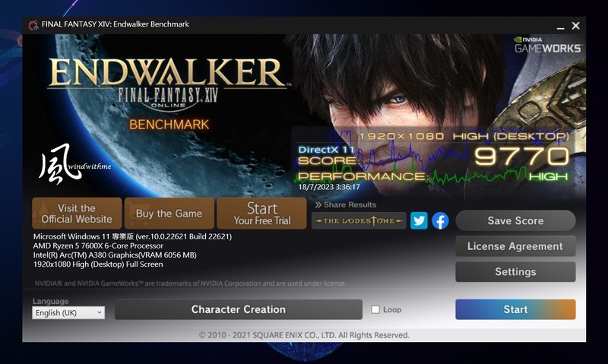Enable the Loop checkbox
Image resolution: width=608 pixels, height=364 pixels.
375,309
